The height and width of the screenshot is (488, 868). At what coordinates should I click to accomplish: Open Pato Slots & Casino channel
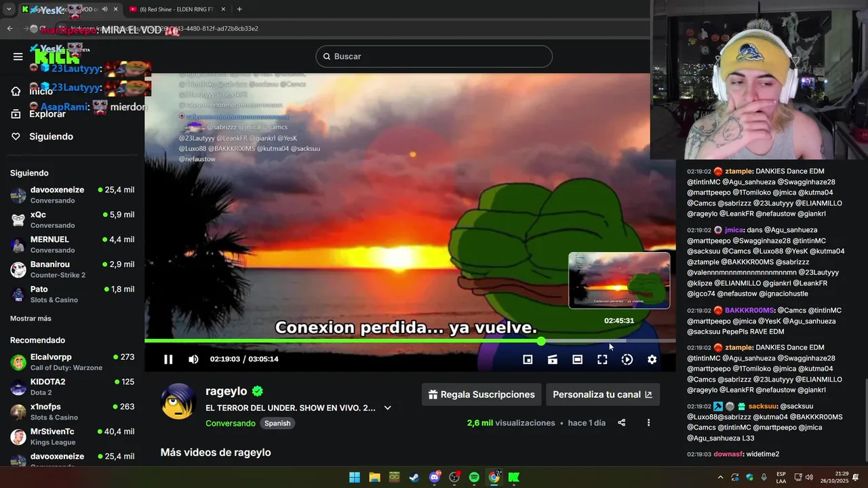[x=72, y=294]
